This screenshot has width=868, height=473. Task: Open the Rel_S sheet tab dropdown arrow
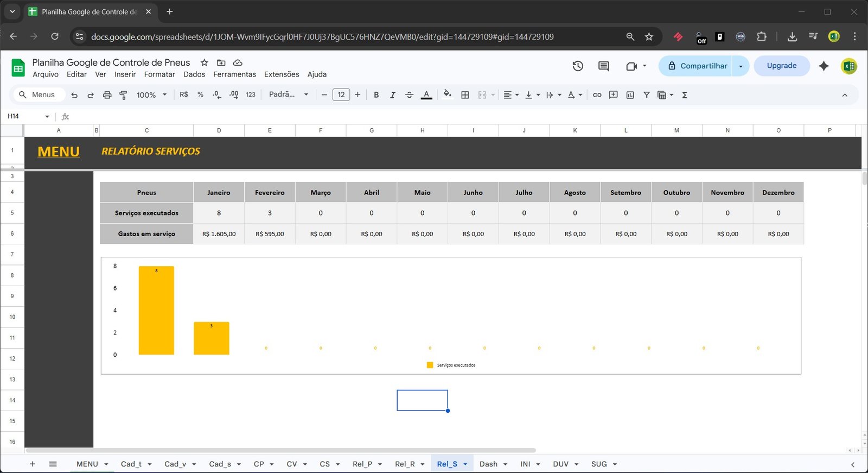[x=465, y=464]
